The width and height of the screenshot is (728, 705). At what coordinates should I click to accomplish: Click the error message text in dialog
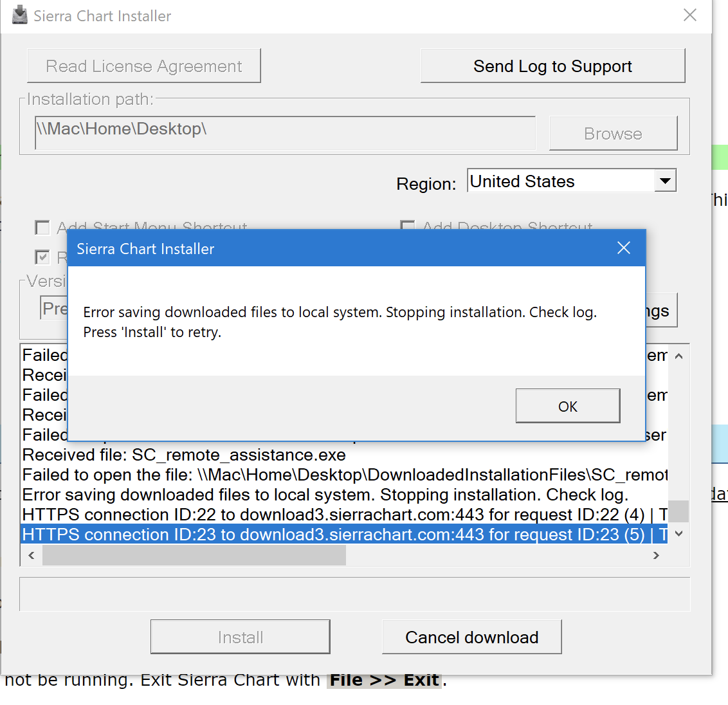[x=340, y=322]
